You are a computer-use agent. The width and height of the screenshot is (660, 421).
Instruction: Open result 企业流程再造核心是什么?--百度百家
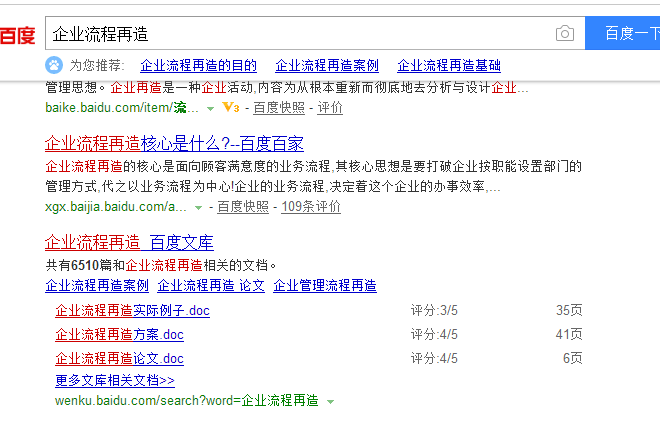tap(174, 144)
